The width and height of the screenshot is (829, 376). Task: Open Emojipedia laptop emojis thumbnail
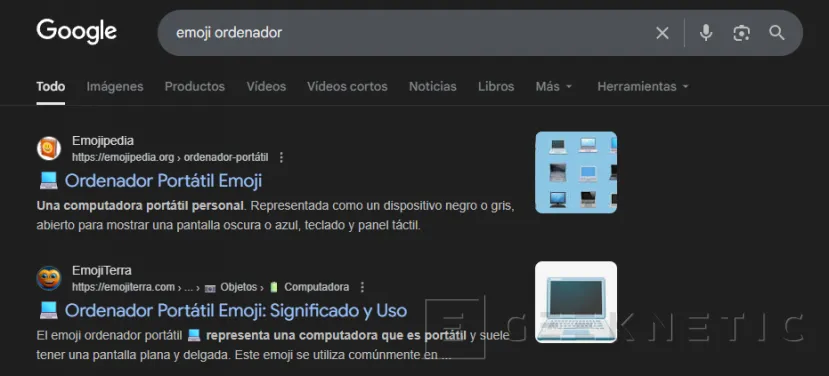(576, 172)
